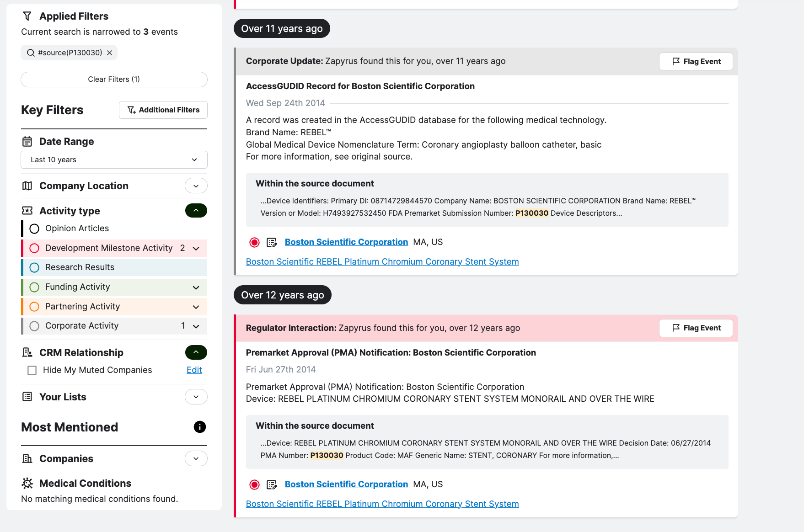This screenshot has height=532, width=804.
Task: Open REBEL Stent System link in AccessGUDID event
Action: click(382, 262)
